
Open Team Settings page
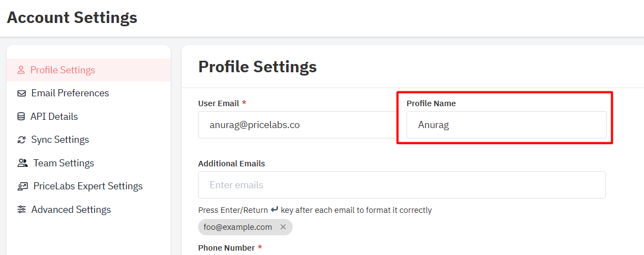89,163
